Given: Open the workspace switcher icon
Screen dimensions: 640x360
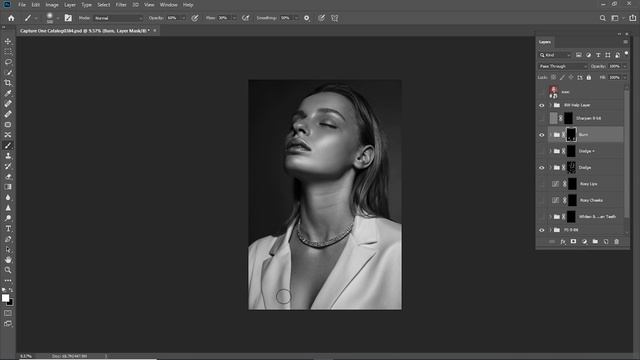Looking at the screenshot, I should coord(615,18).
